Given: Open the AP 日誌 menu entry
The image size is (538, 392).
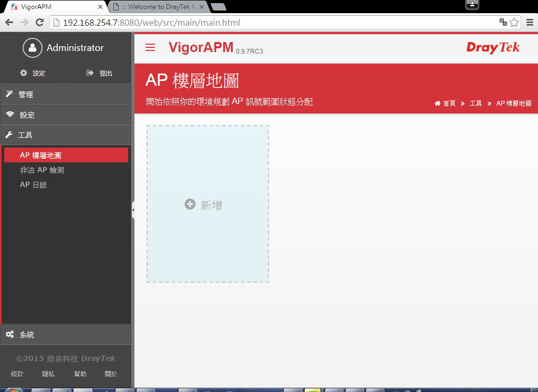Looking at the screenshot, I should [33, 184].
